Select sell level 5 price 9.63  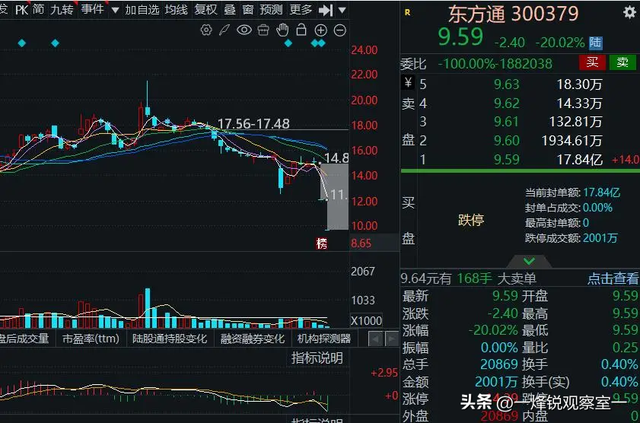click(x=507, y=84)
